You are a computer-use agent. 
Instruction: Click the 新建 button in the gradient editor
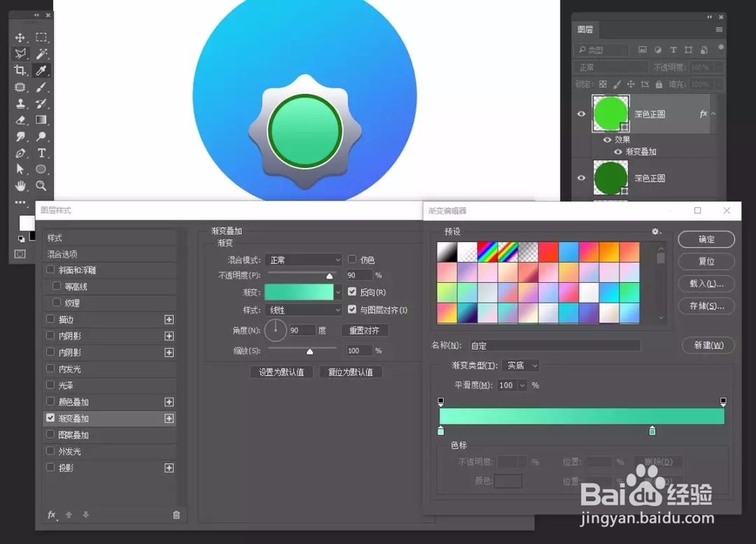(x=707, y=345)
